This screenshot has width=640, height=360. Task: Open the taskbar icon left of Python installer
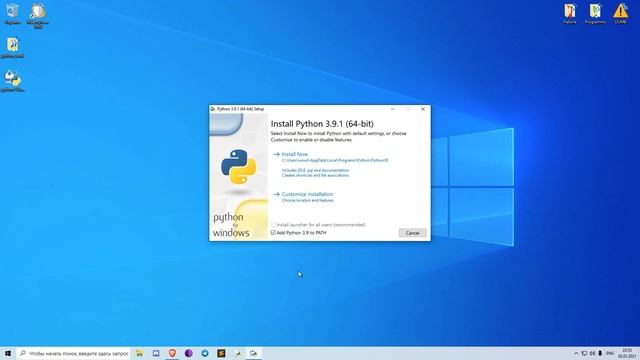[x=238, y=353]
